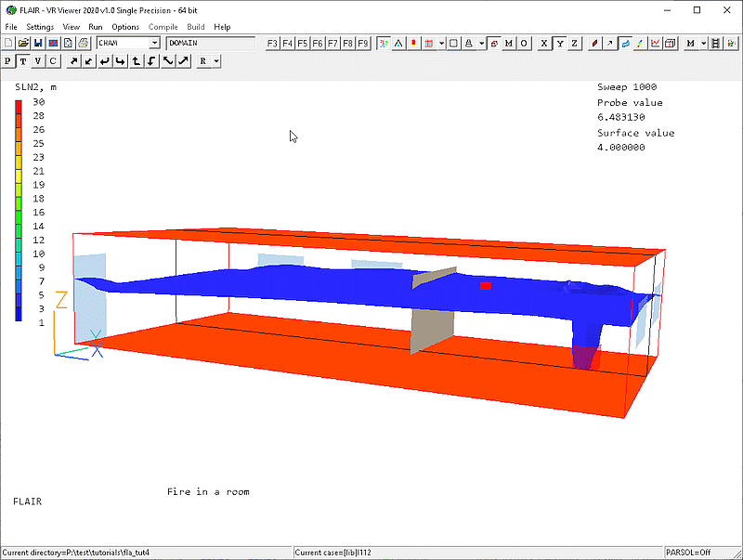Click the line graph plot icon
Image resolution: width=743 pixels, height=560 pixels.
click(x=656, y=43)
